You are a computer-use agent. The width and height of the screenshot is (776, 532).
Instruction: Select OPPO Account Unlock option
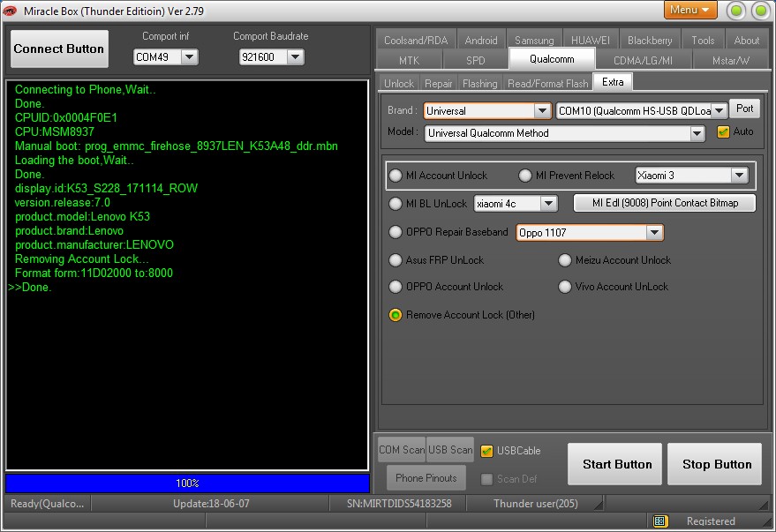tap(396, 287)
